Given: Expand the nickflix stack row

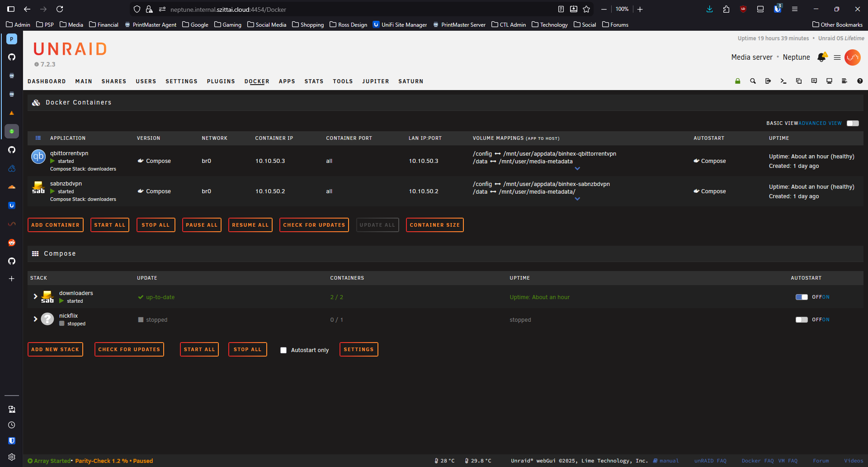Looking at the screenshot, I should [35, 319].
